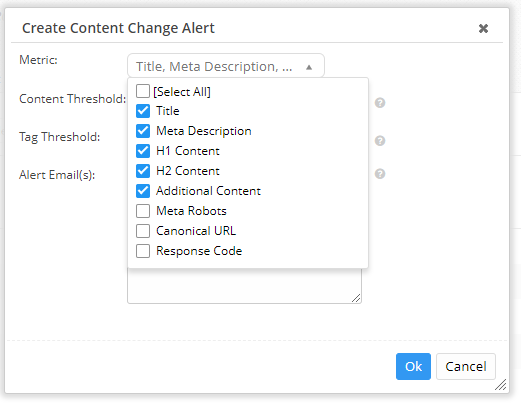Screen dimensions: 521x404
Task: Uncheck the Title checkbox
Action: (143, 111)
